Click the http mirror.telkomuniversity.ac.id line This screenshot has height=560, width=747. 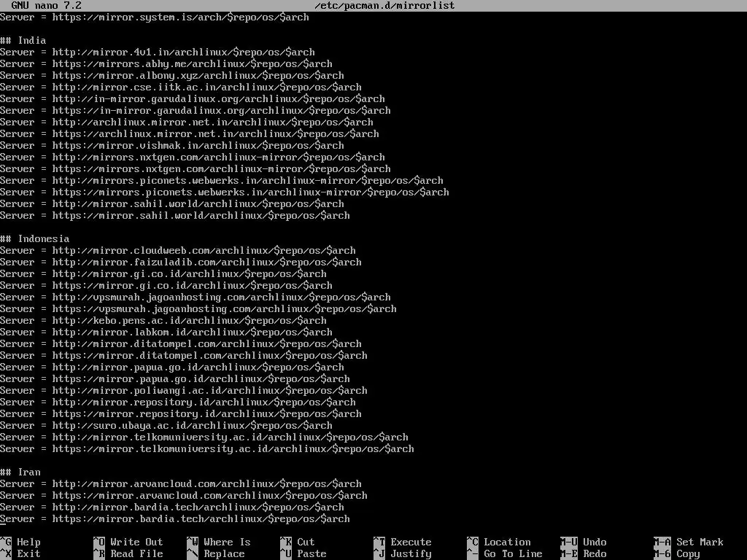204,437
